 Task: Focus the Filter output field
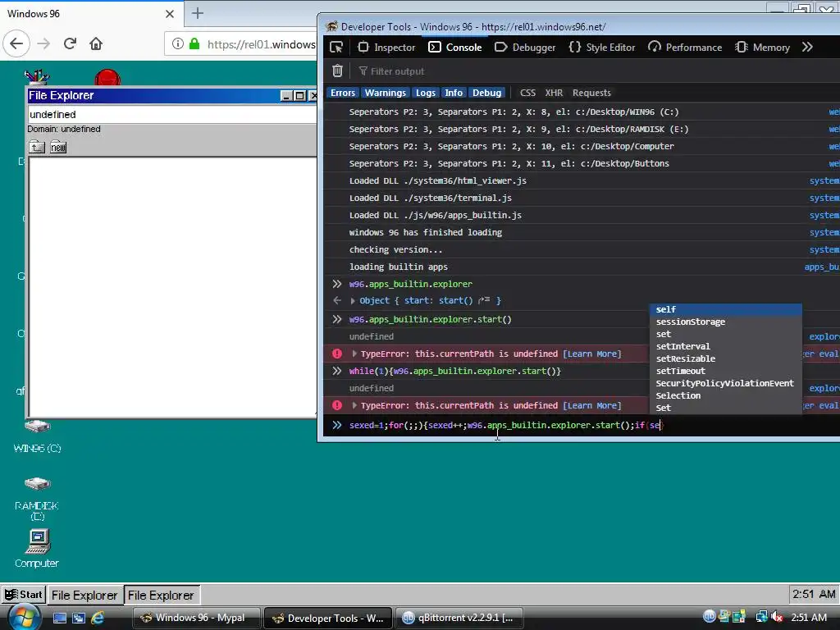tap(398, 71)
